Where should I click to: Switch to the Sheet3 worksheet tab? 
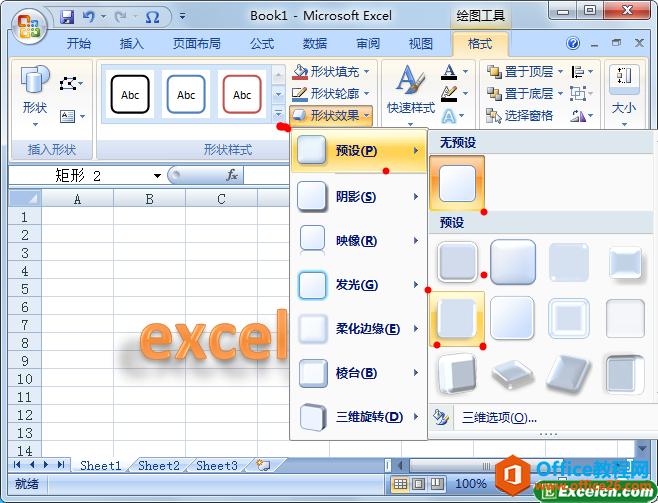click(217, 466)
